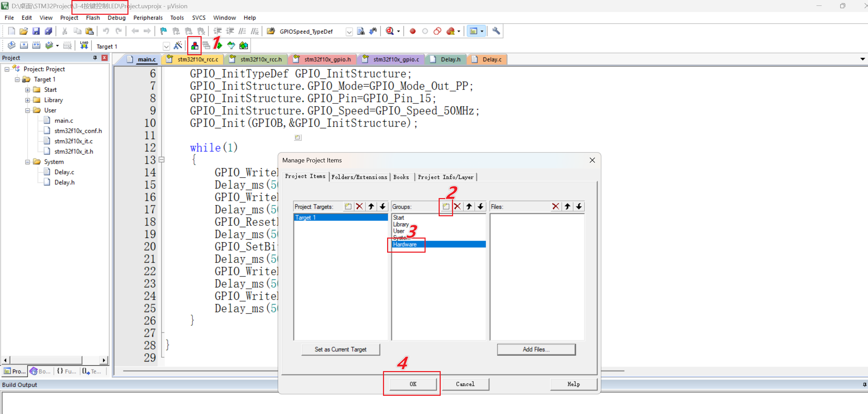868x414 pixels.
Task: Collapse the User folder in project tree
Action: point(27,111)
